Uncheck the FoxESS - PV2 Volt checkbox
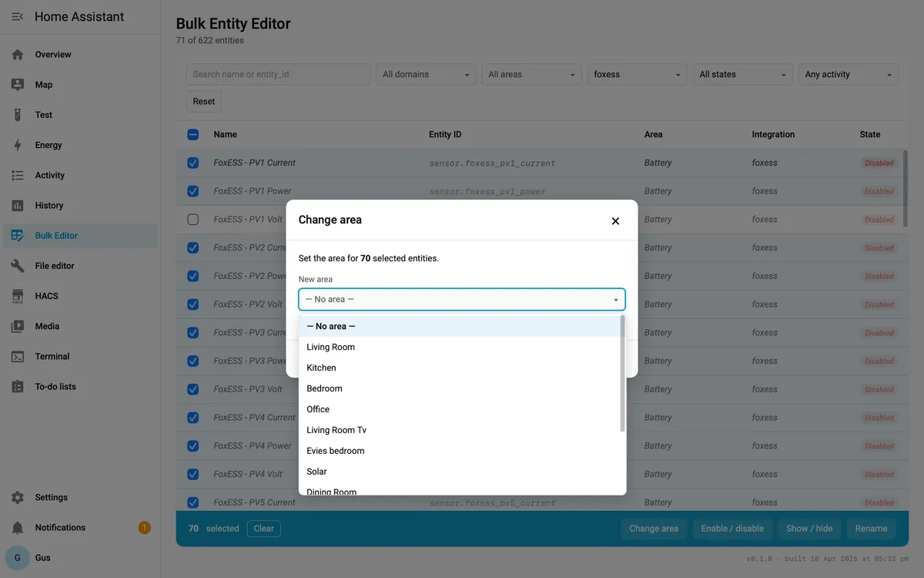The width and height of the screenshot is (924, 578). [x=193, y=304]
